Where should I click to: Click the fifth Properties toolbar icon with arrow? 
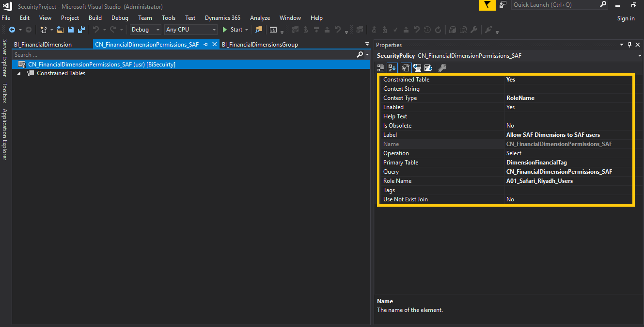click(x=428, y=67)
